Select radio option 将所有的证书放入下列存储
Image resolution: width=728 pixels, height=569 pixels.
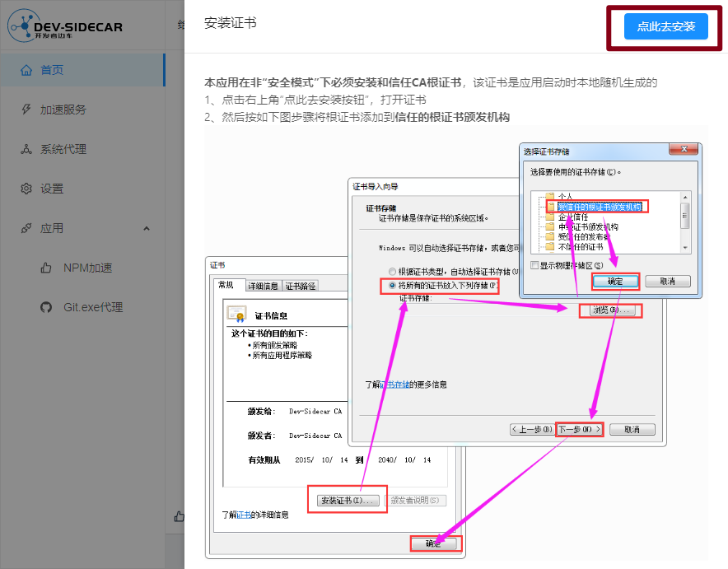(x=391, y=286)
